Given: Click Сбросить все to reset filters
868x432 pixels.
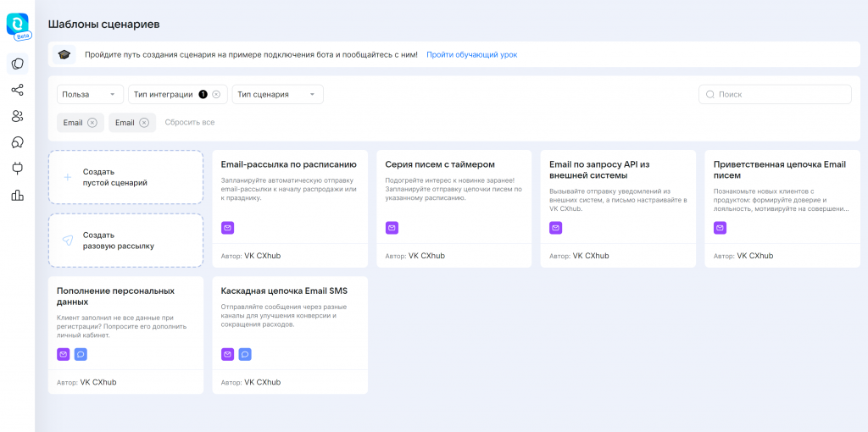Looking at the screenshot, I should point(190,122).
